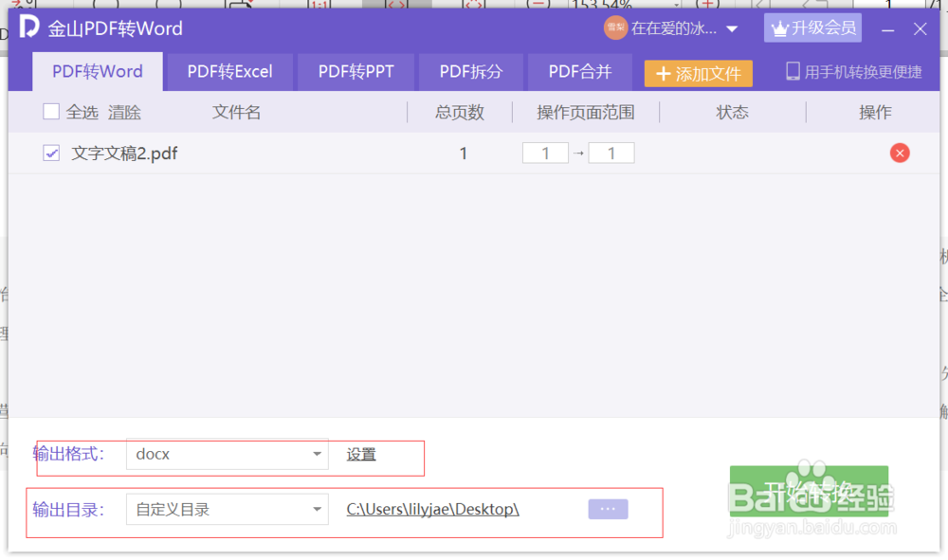Click the C:\Users\lilyjae\Desktop\ path text
Image resolution: width=948 pixels, height=560 pixels.
click(x=432, y=509)
